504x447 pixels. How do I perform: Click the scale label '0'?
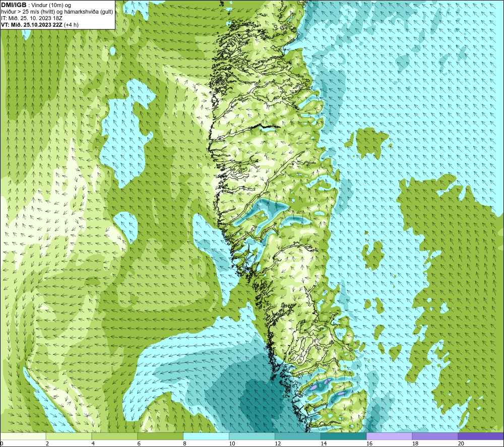coord(2,443)
